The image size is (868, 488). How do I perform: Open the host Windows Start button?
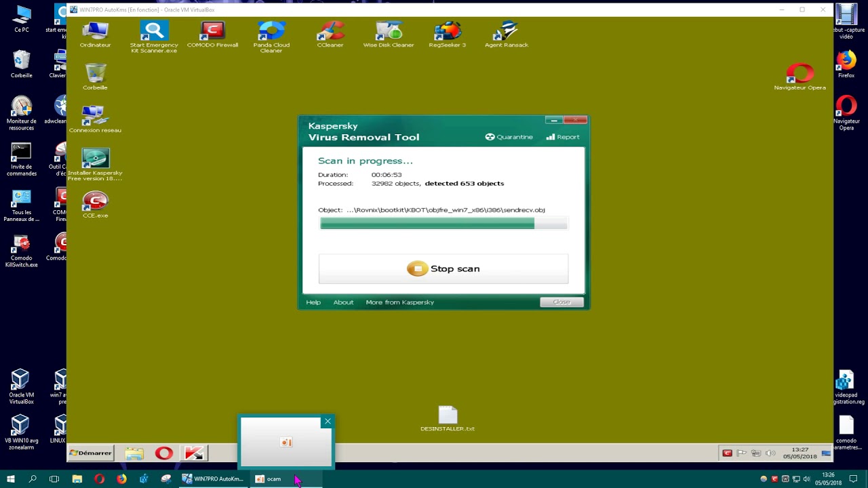[x=10, y=479]
